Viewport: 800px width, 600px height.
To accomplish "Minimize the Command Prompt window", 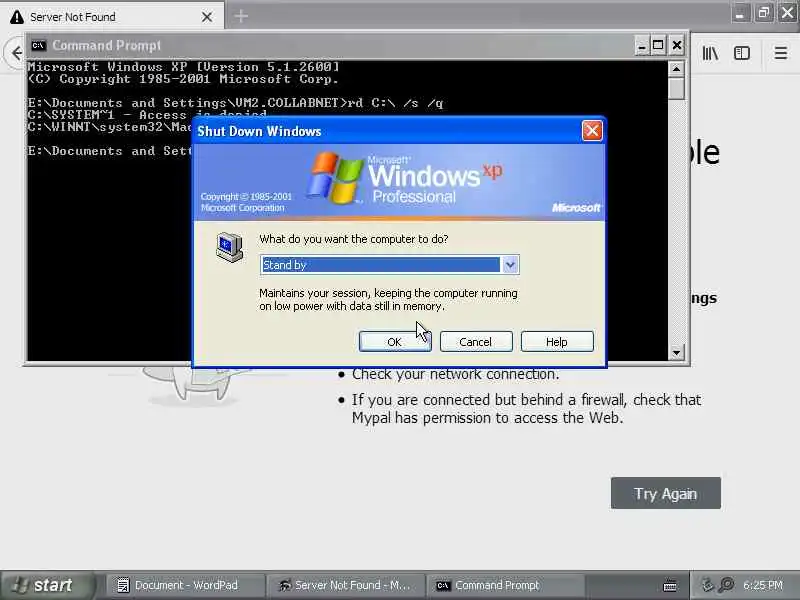I will click(641, 46).
